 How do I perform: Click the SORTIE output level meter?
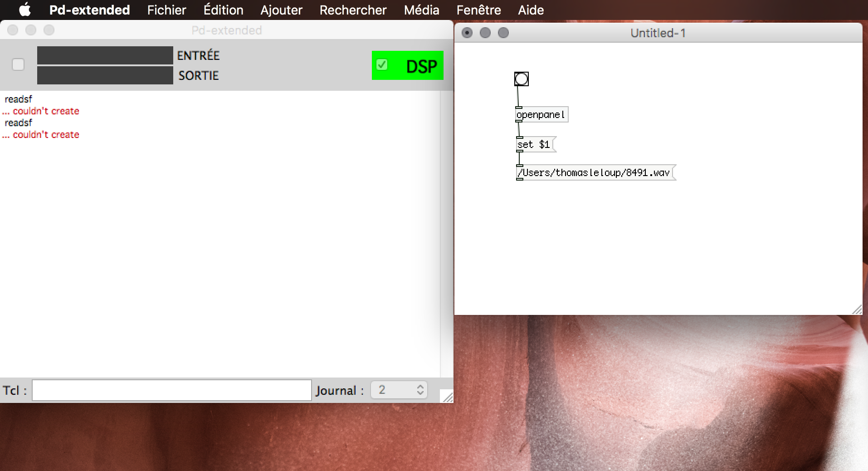105,75
